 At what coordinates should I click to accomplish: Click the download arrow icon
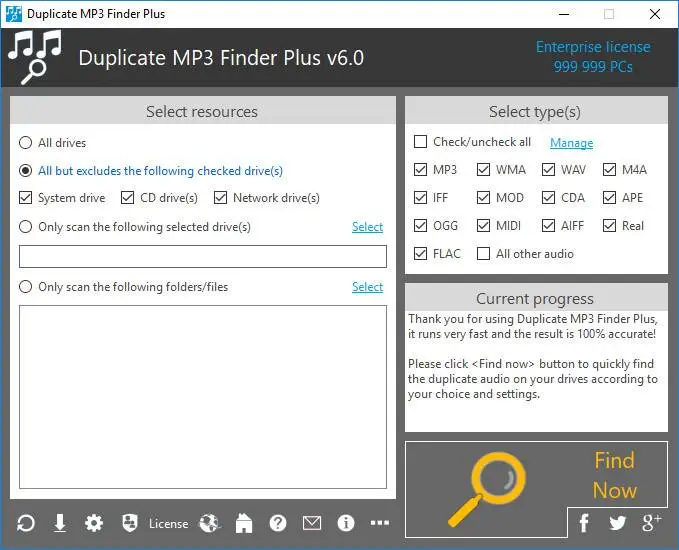point(60,523)
